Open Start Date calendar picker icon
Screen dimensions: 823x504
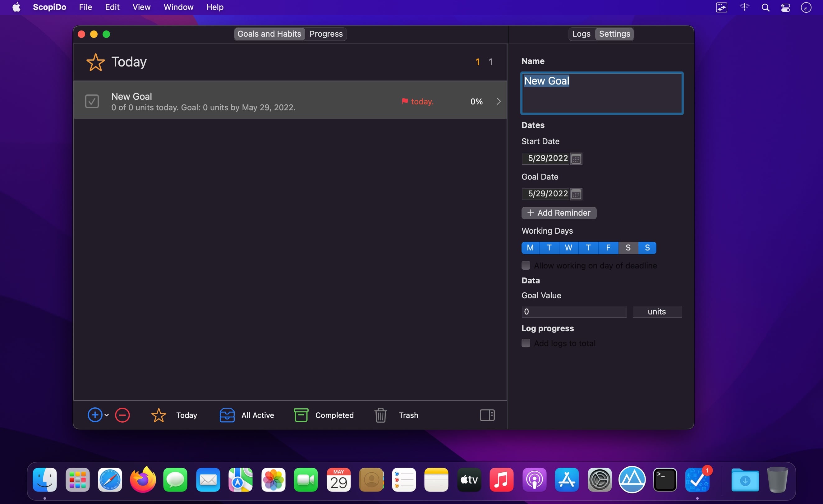[576, 159]
